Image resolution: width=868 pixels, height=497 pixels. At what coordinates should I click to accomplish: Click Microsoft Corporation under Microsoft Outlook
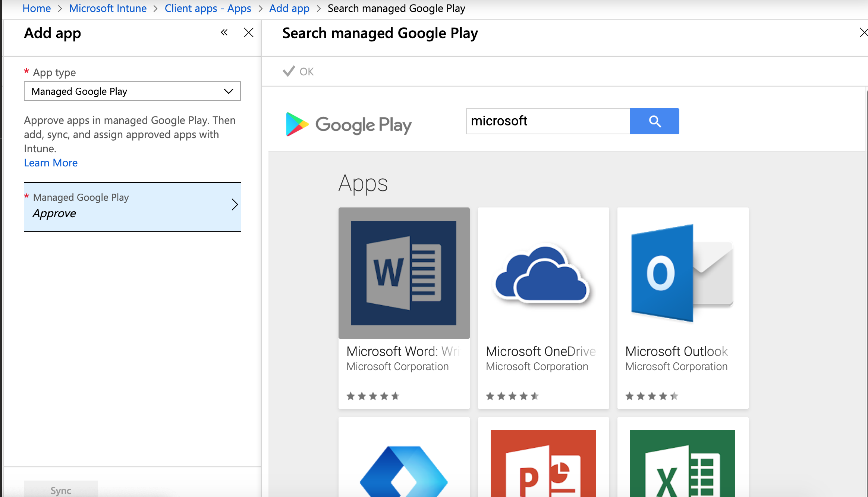[x=676, y=366]
